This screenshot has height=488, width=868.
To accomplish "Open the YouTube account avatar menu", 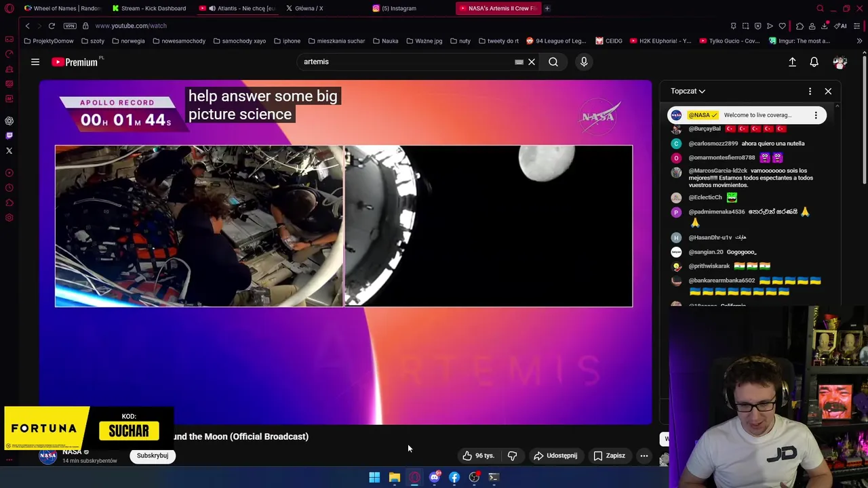I will click(840, 62).
